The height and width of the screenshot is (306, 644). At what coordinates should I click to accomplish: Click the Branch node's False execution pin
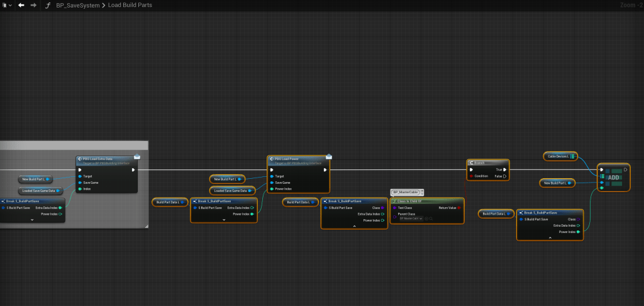click(x=504, y=176)
